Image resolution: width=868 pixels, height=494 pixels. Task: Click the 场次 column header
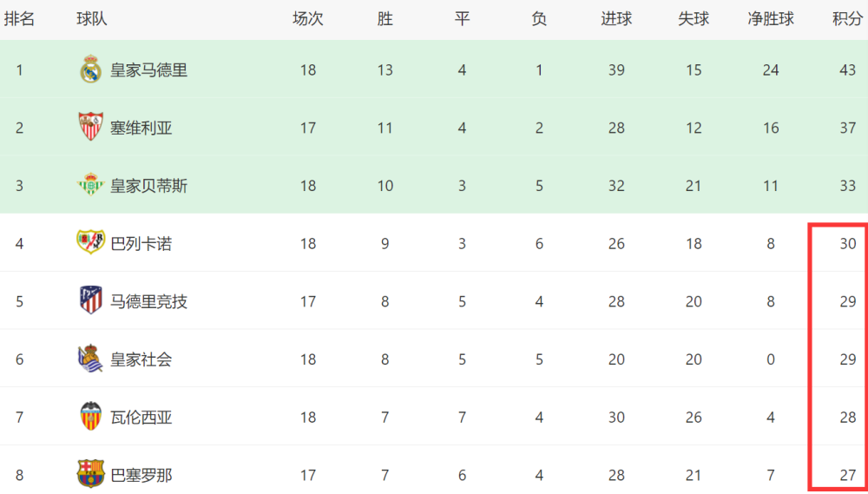[308, 19]
